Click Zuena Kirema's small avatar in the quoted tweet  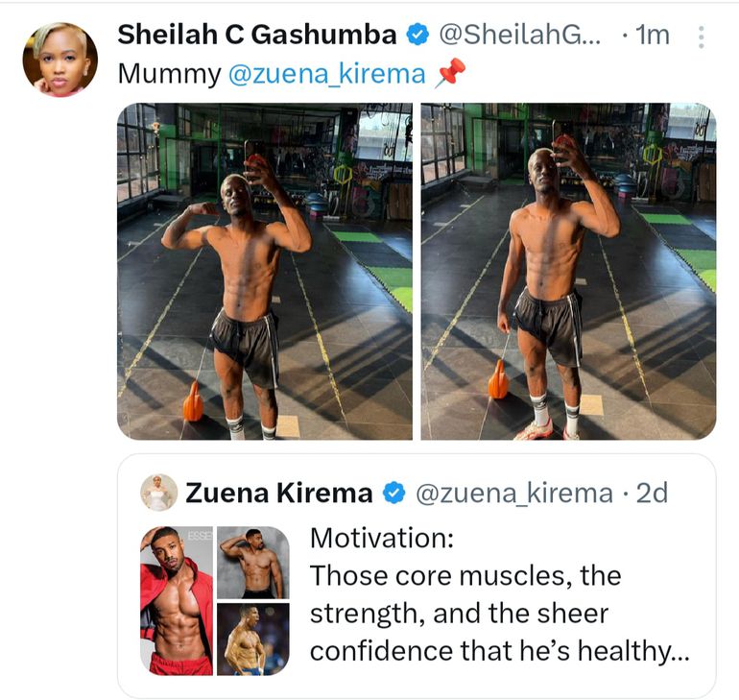click(159, 493)
